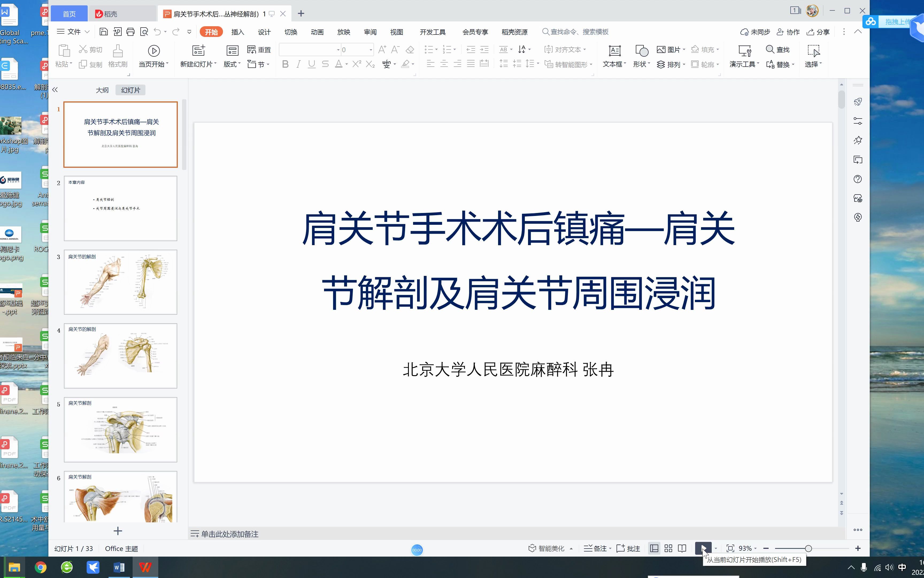The height and width of the screenshot is (578, 924).
Task: Open File Explorer in taskbar
Action: click(x=14, y=567)
